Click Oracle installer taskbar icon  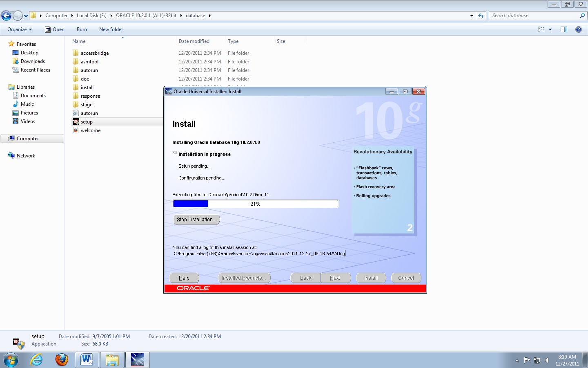pyautogui.click(x=138, y=360)
